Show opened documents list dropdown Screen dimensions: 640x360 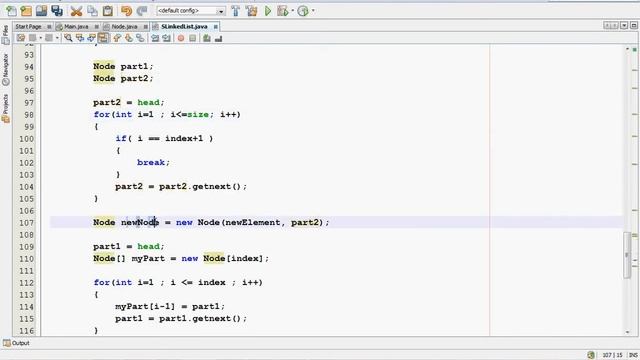[x=624, y=26]
